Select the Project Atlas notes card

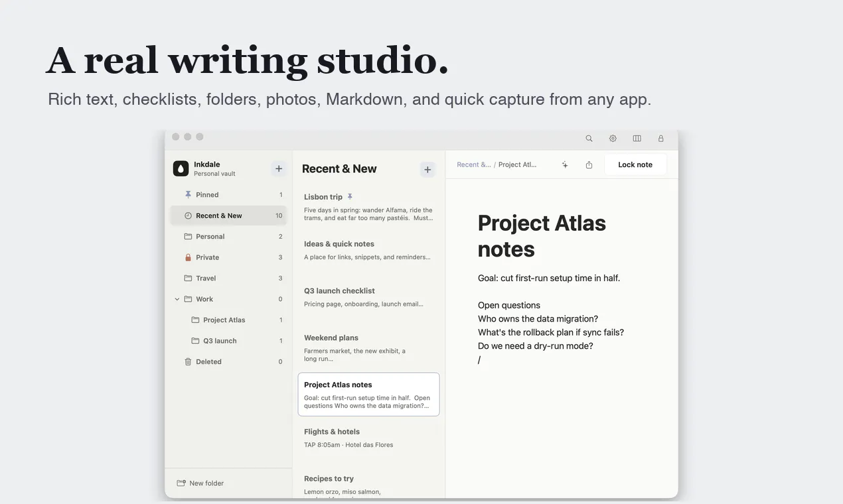coord(368,395)
